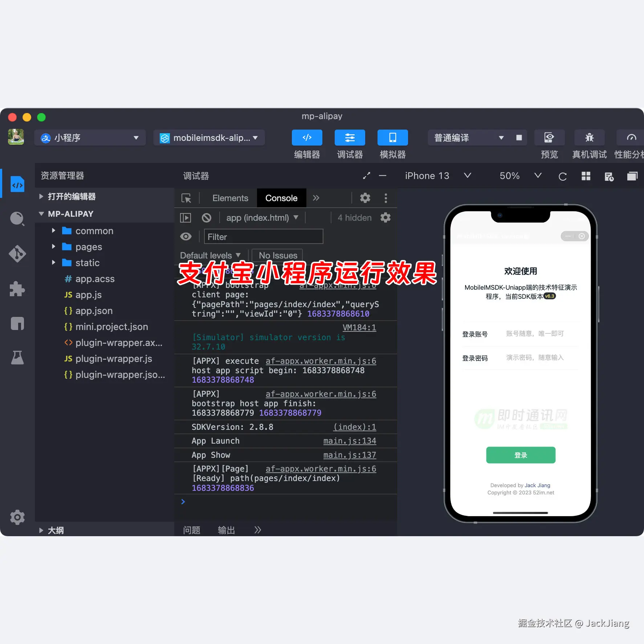Open the settings gear at the sidebar bottom
The width and height of the screenshot is (644, 644).
click(17, 517)
